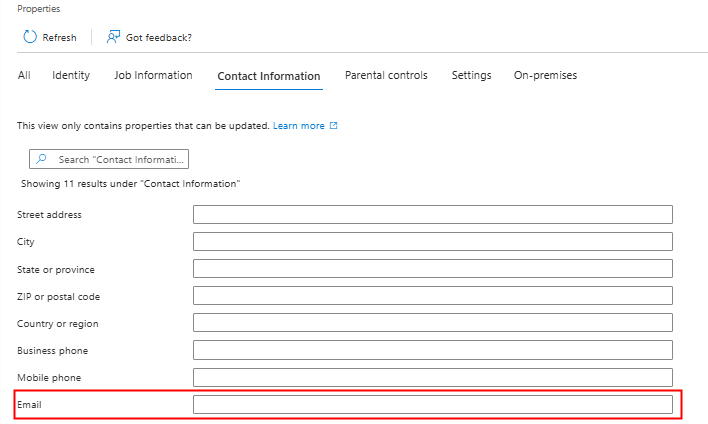Follow the Learn more link
708x424 pixels.
pos(299,126)
